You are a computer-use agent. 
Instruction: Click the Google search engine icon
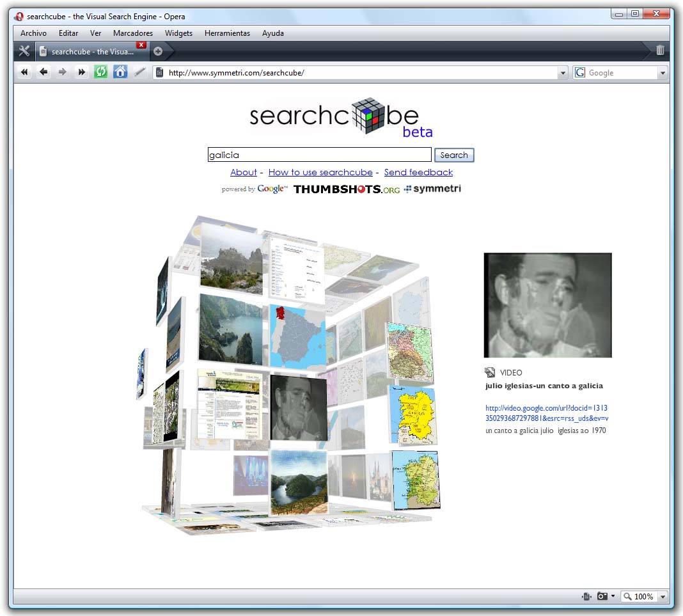click(x=580, y=72)
